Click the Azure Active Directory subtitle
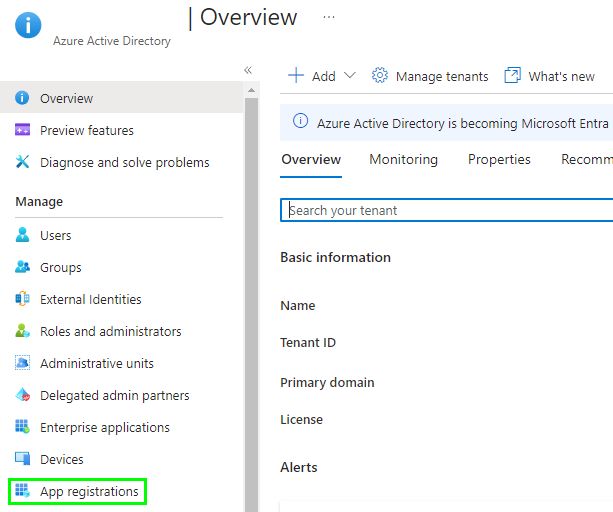Image resolution: width=613 pixels, height=512 pixels. point(112,41)
